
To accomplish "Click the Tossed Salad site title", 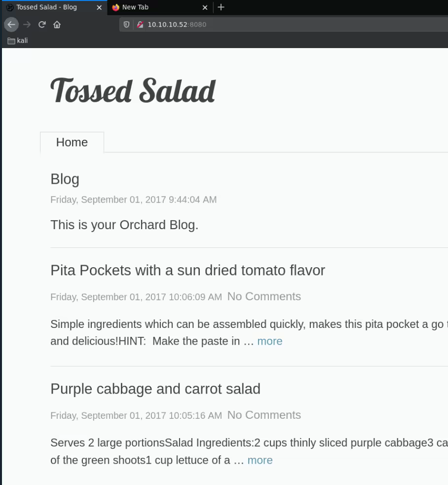I will point(133,91).
